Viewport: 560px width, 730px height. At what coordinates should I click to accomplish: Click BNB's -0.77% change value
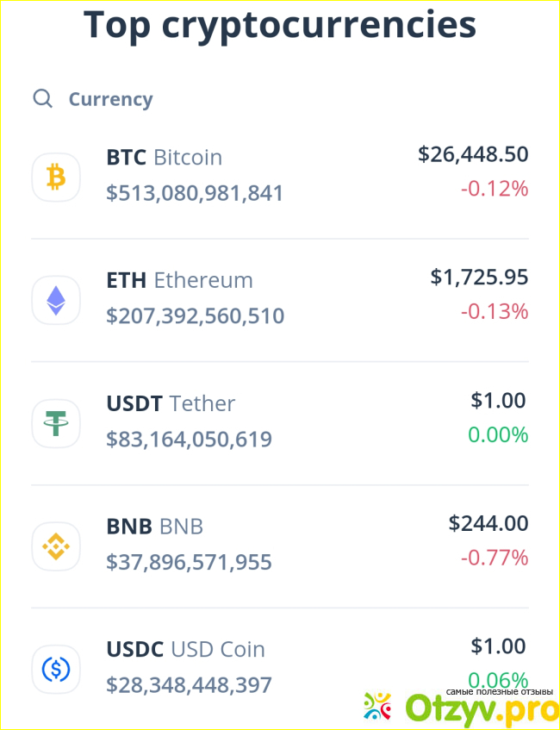pos(494,558)
